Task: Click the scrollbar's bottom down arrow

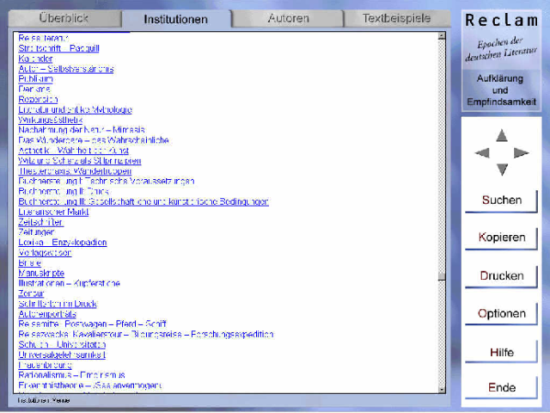Action: pos(442,389)
